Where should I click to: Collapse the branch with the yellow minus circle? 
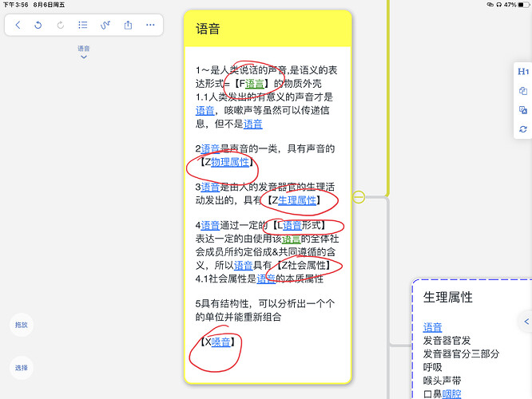pyautogui.click(x=359, y=197)
